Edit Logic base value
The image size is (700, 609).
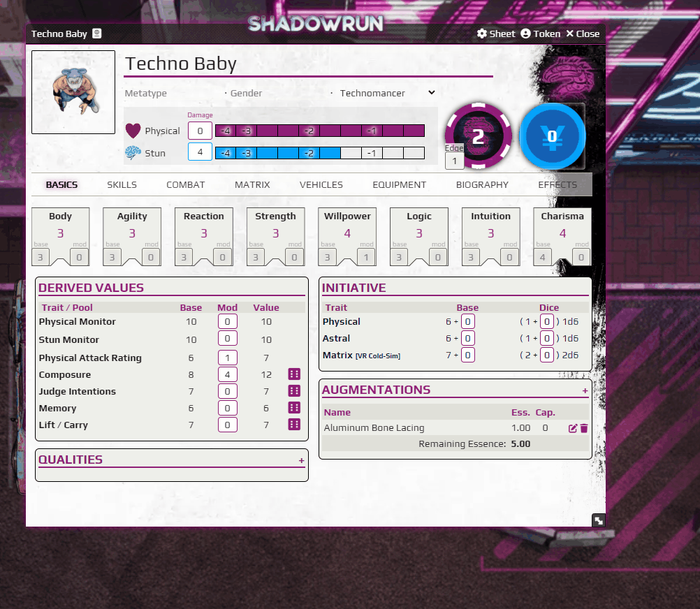pos(399,258)
